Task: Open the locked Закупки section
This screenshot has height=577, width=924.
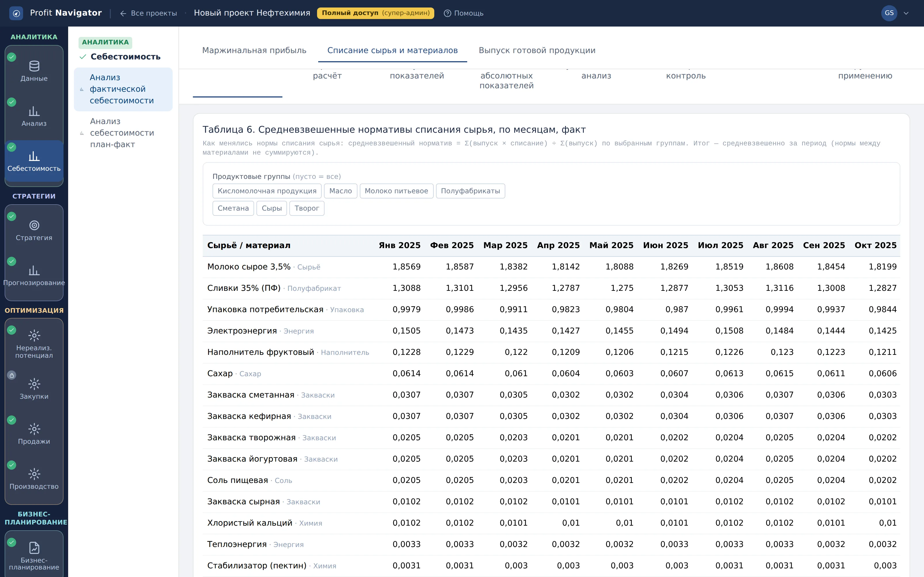Action: (x=34, y=389)
